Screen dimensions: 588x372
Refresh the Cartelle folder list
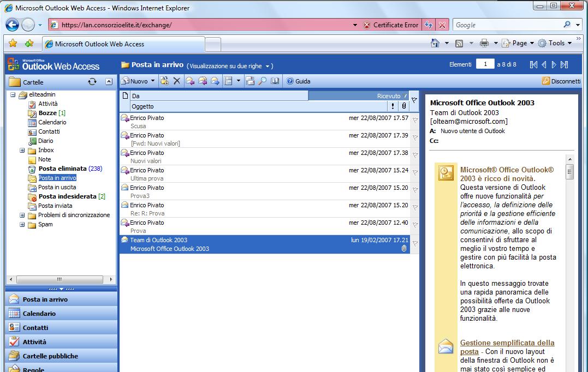coord(92,82)
